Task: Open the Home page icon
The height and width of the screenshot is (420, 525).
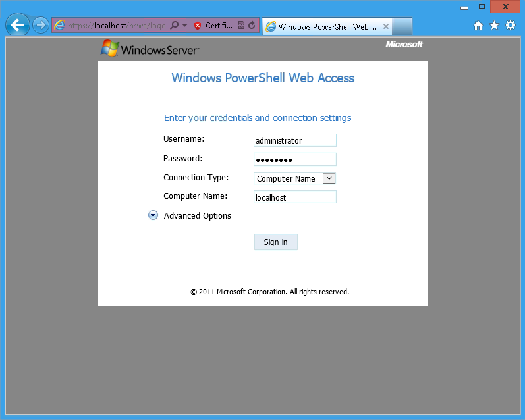Action: 478,26
